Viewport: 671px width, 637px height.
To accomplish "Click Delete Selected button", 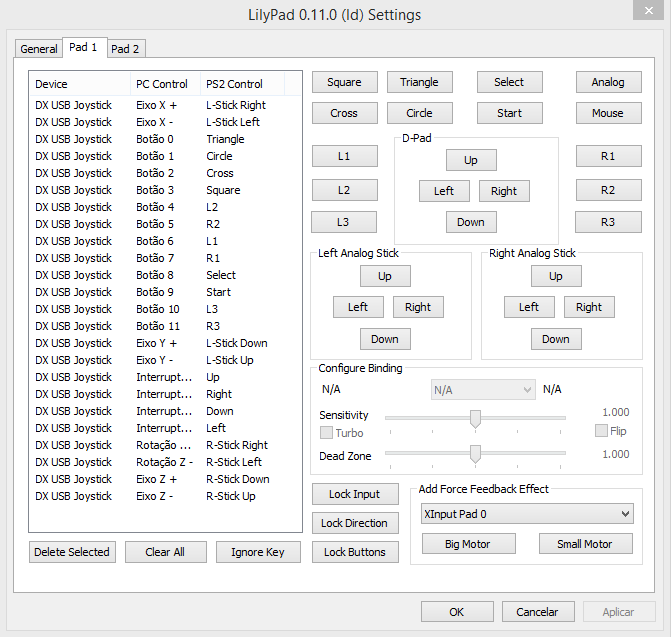I will [72, 552].
